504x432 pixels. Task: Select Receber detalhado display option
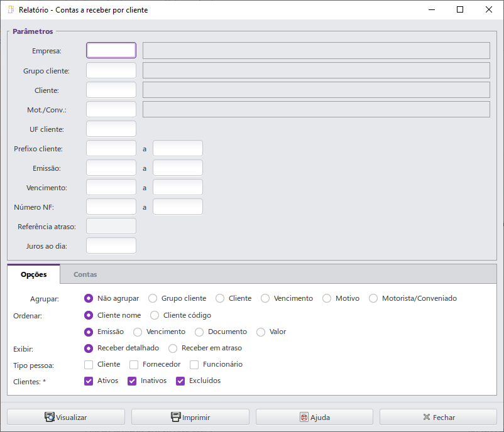(89, 348)
